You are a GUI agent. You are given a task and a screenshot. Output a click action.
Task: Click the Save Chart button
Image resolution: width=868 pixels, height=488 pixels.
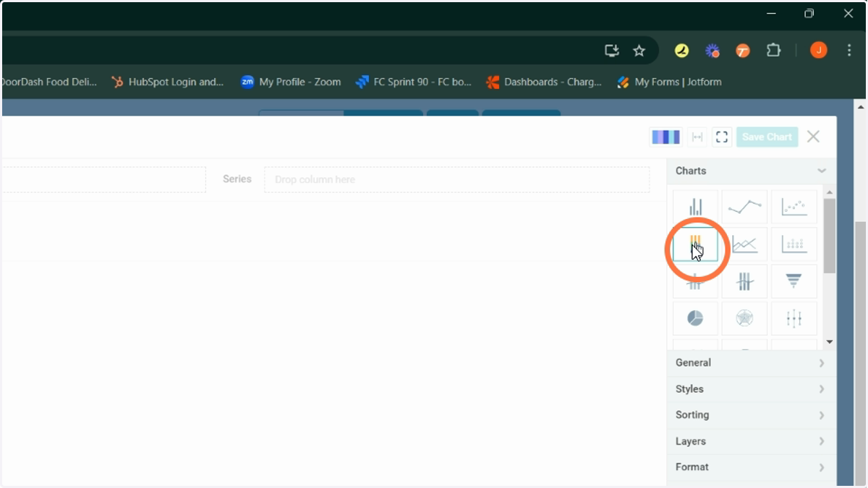(767, 137)
